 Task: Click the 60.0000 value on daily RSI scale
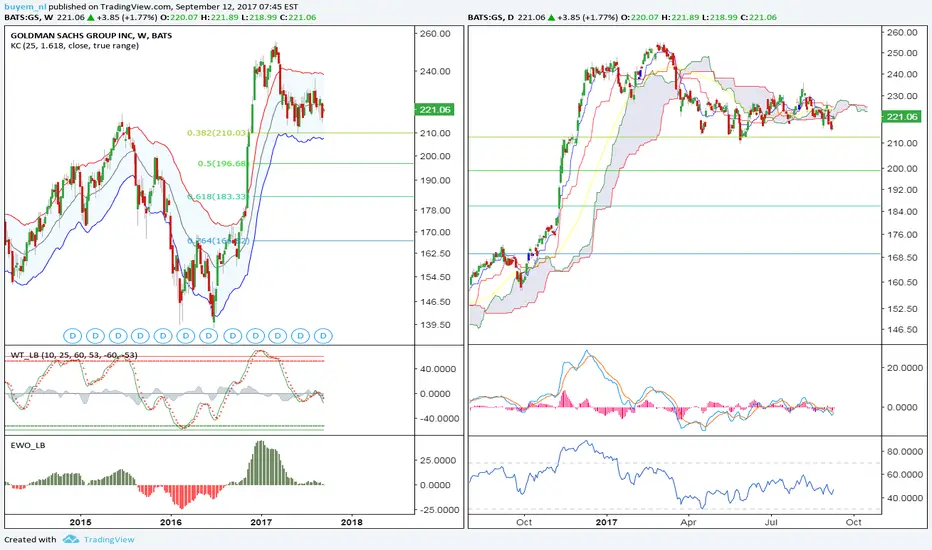(x=905, y=474)
